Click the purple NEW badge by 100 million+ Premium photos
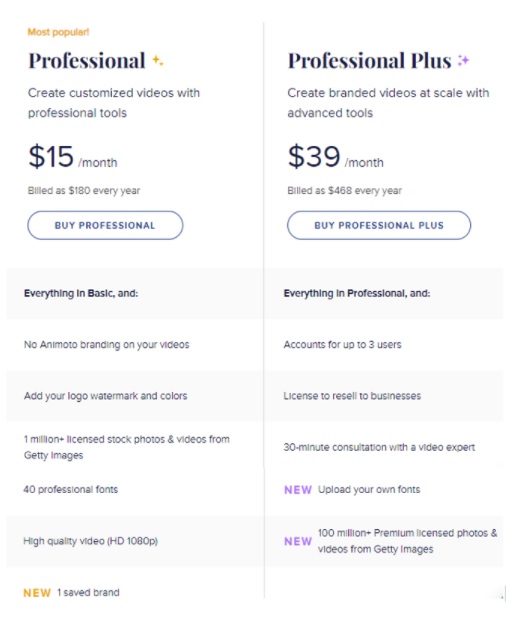531x628 pixels. (298, 541)
